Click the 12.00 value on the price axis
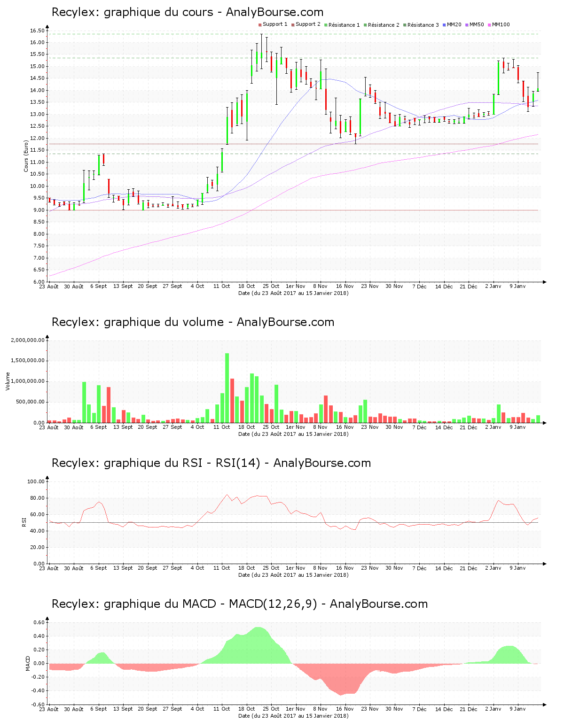The width and height of the screenshot is (564, 728). (x=37, y=139)
